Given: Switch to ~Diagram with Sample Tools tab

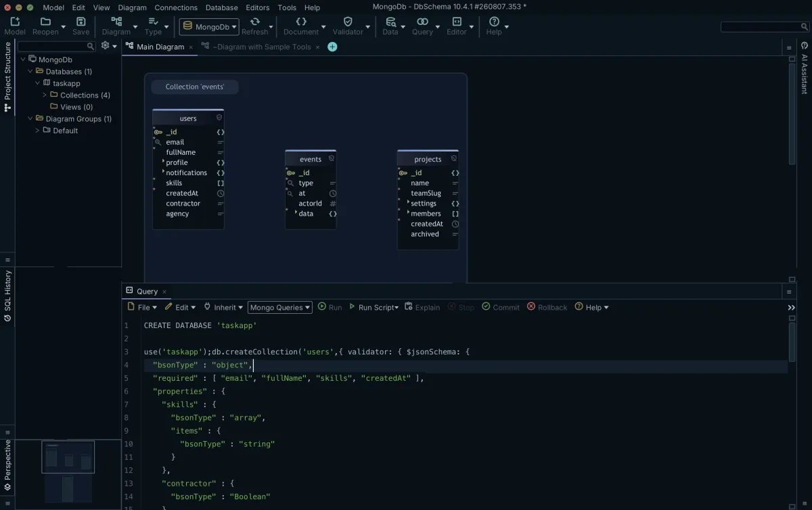Looking at the screenshot, I should click(261, 47).
